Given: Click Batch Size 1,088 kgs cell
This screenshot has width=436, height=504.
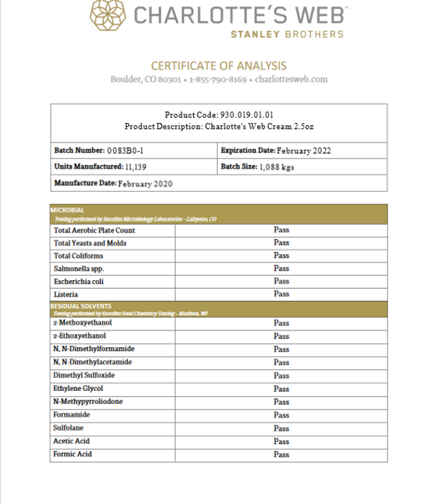Looking at the screenshot, I should point(302,167).
